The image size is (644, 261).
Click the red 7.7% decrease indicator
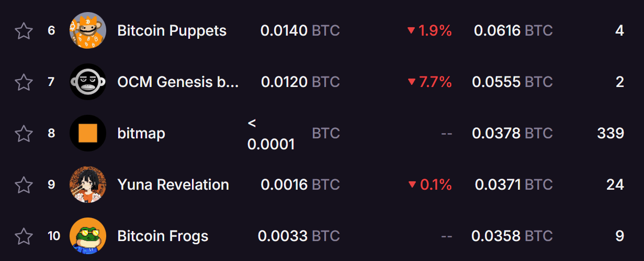point(430,82)
